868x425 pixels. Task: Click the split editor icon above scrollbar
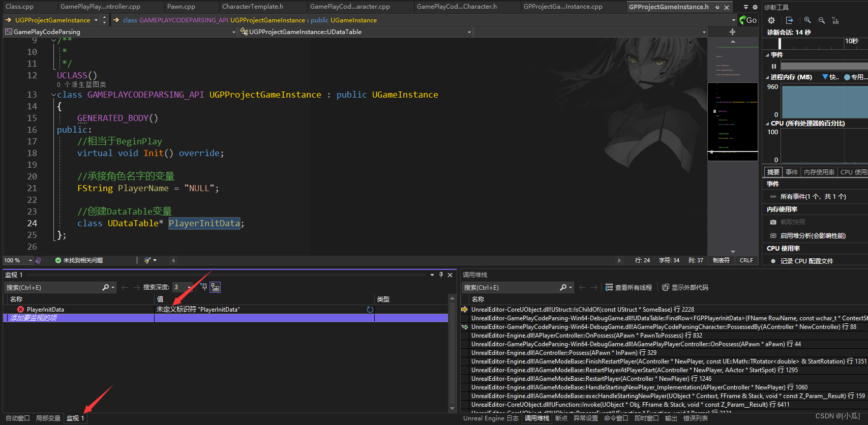(732, 32)
